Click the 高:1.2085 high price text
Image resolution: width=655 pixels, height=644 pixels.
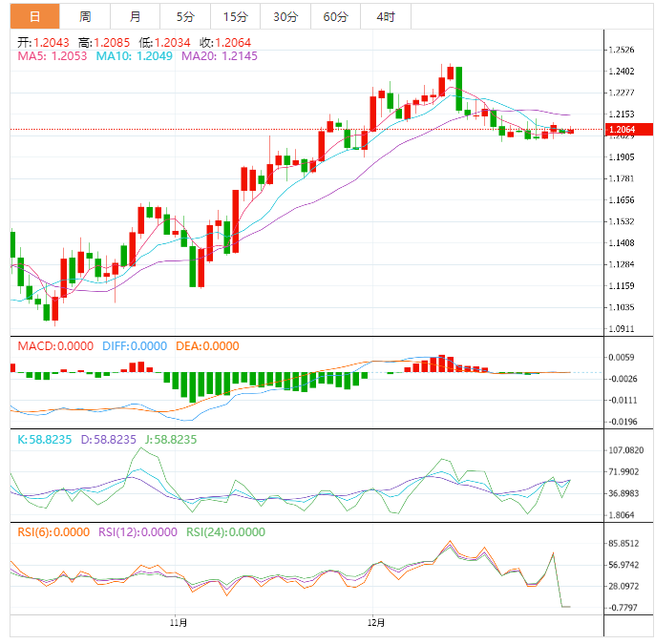[103, 43]
